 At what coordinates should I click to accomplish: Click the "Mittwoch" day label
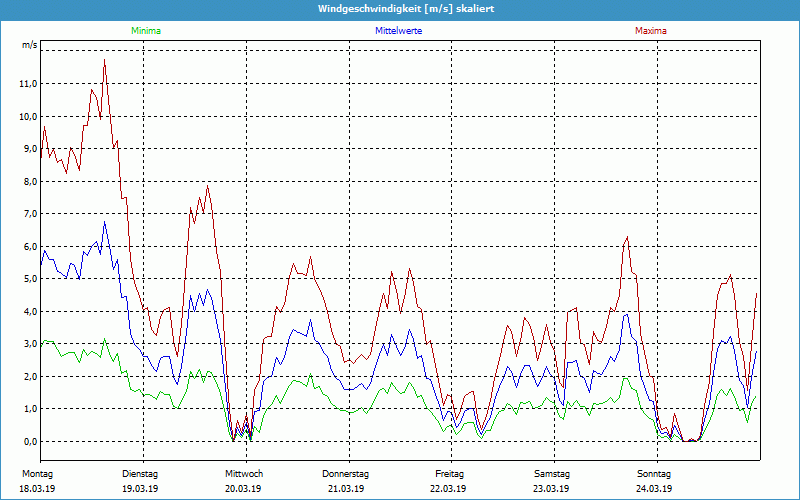pyautogui.click(x=244, y=474)
